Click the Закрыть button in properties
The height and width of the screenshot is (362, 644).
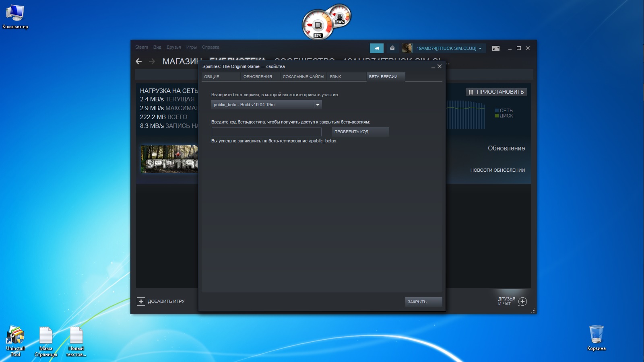click(x=423, y=302)
